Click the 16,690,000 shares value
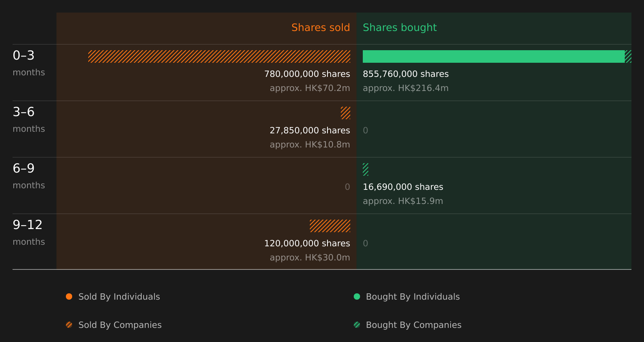 click(x=403, y=187)
